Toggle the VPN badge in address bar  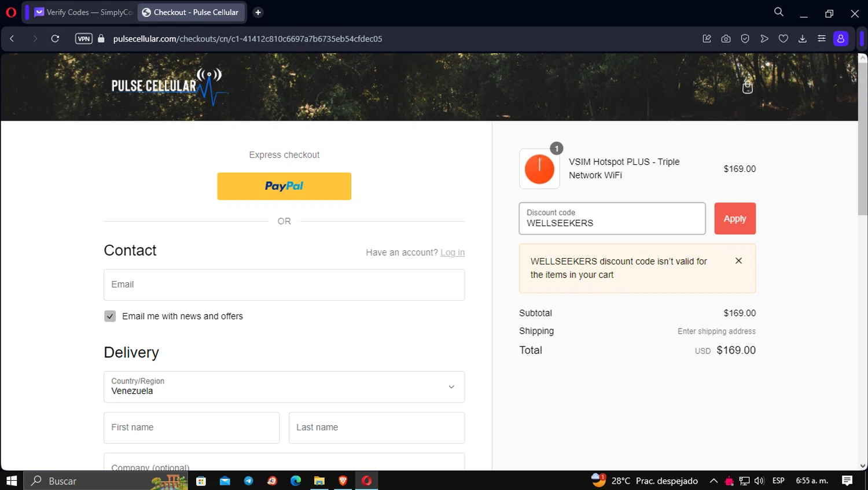pyautogui.click(x=84, y=39)
